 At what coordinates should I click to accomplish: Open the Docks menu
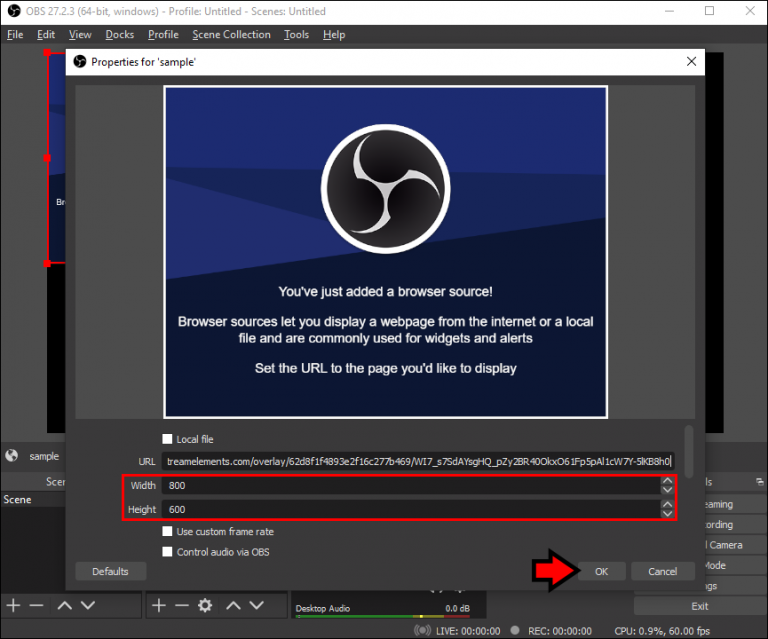point(120,35)
